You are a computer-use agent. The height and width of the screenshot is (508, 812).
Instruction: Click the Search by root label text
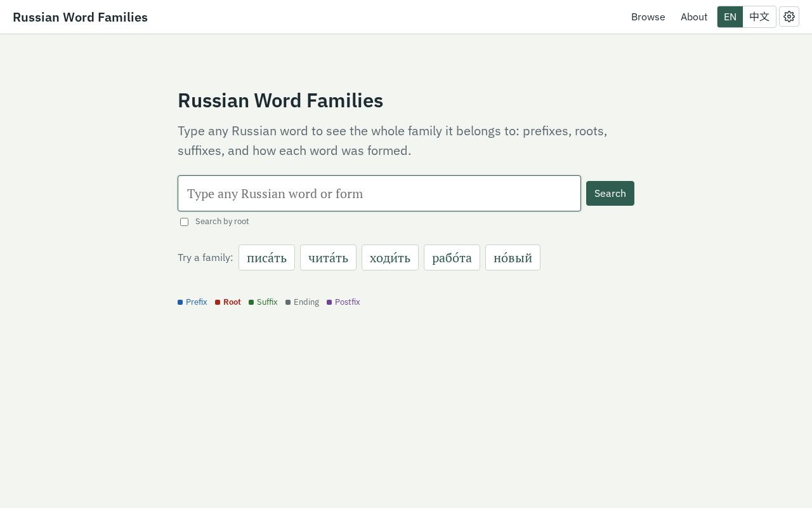222,222
